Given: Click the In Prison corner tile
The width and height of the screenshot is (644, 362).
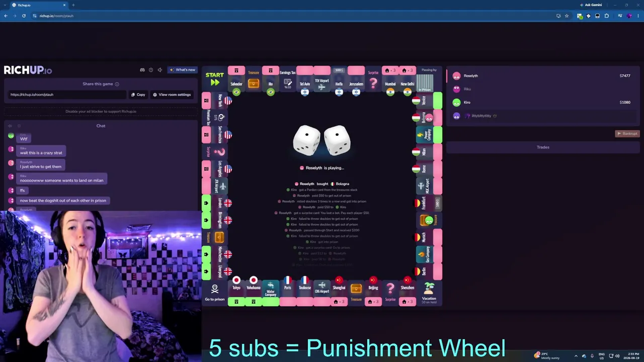Looking at the screenshot, I should pyautogui.click(x=429, y=79).
